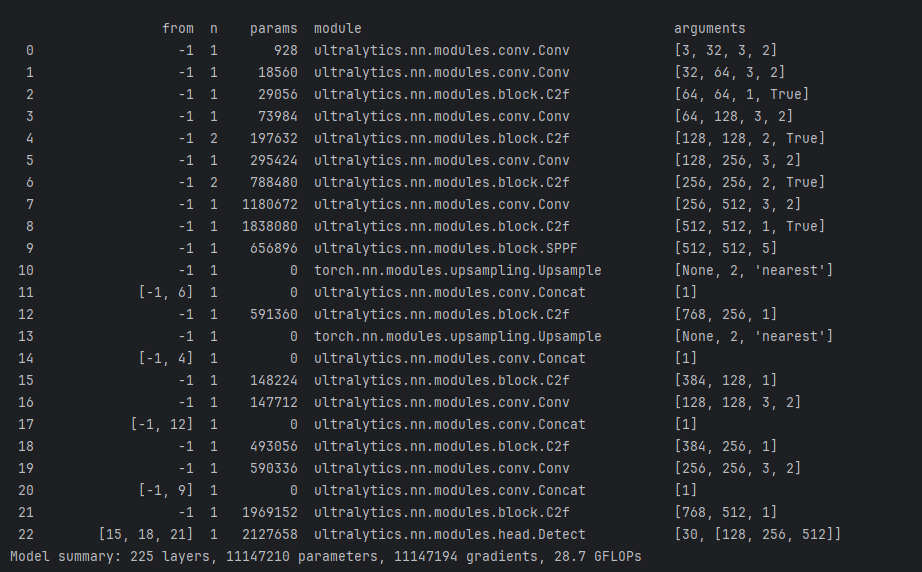The width and height of the screenshot is (922, 572).
Task: Select the SPPF module text in row 9
Action: (446, 248)
